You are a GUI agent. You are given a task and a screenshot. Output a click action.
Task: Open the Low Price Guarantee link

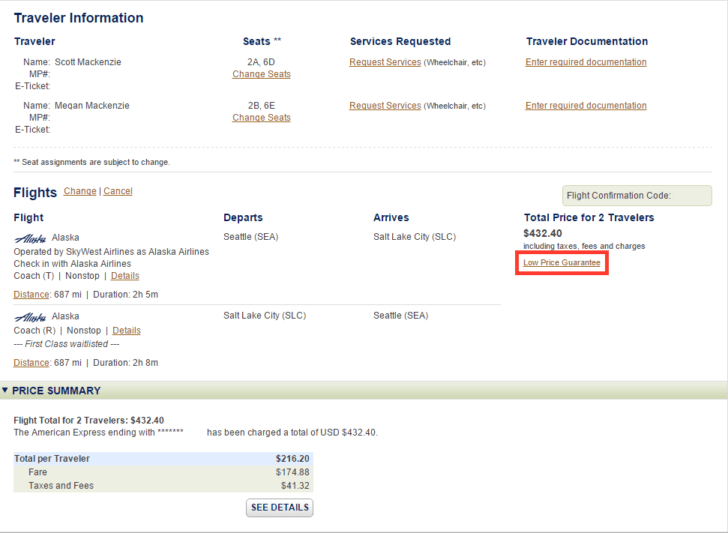coord(562,263)
